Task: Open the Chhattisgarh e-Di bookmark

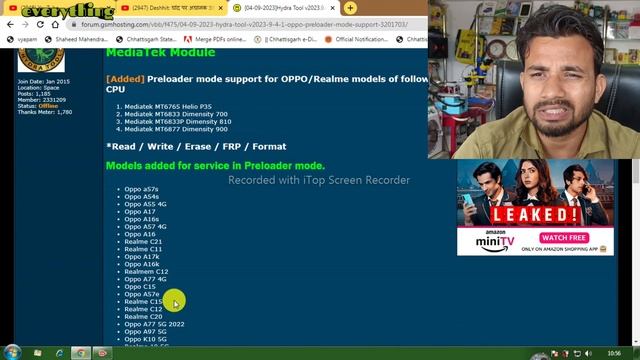Action: click(x=285, y=40)
